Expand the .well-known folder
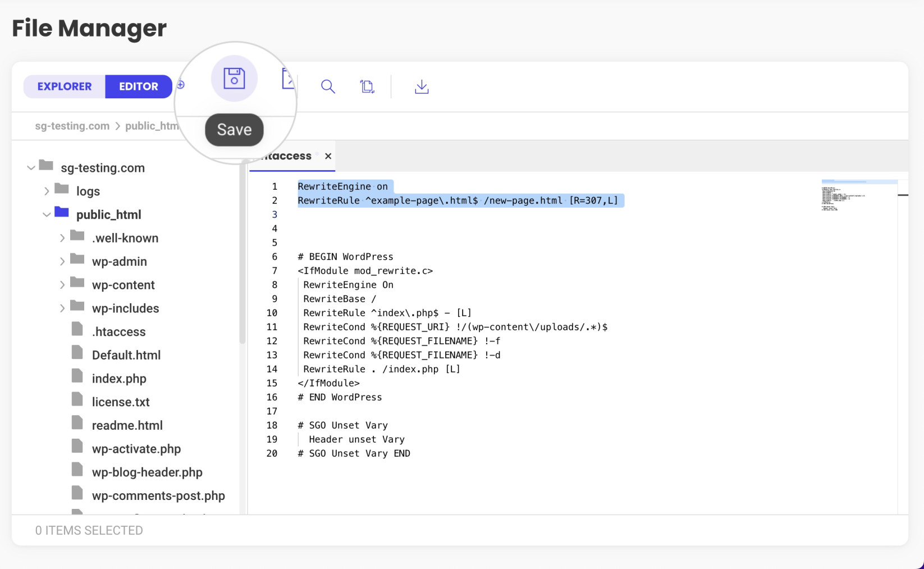924x569 pixels. [x=62, y=238]
